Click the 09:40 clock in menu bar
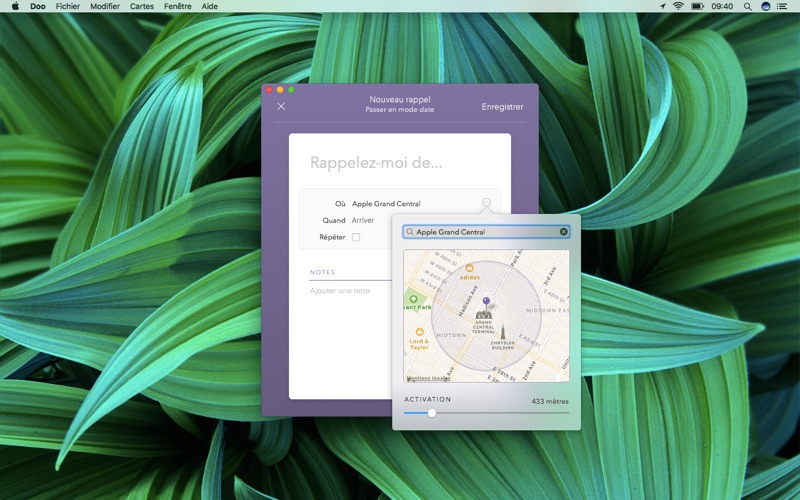 point(722,6)
